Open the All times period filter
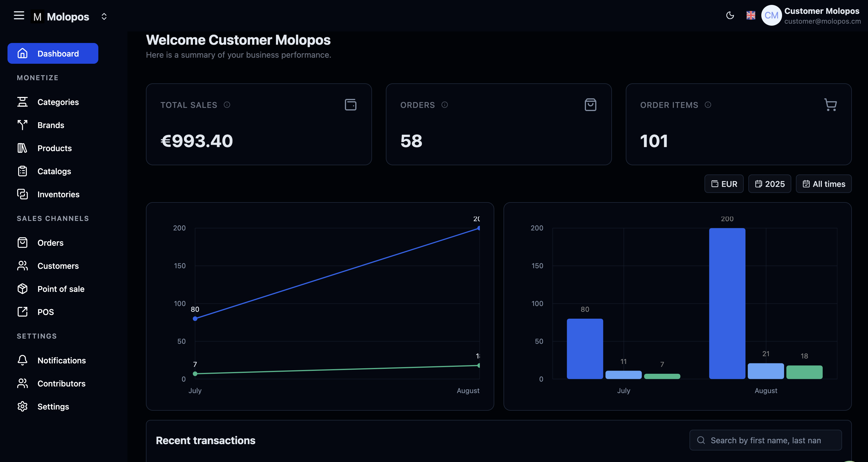This screenshot has height=462, width=868. coord(824,184)
